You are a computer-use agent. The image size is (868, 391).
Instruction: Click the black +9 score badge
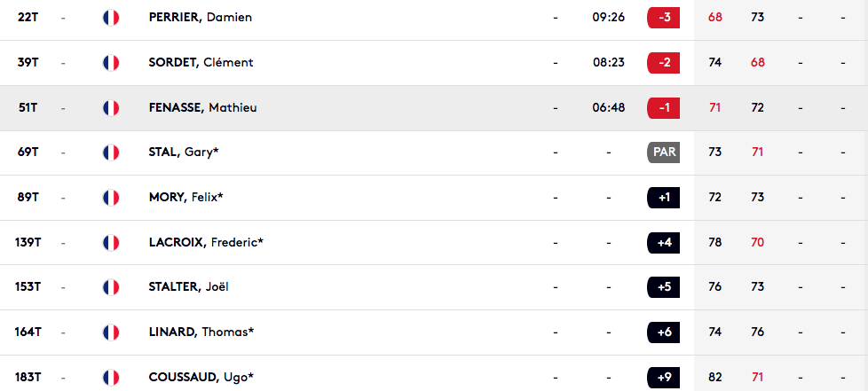[x=663, y=377]
